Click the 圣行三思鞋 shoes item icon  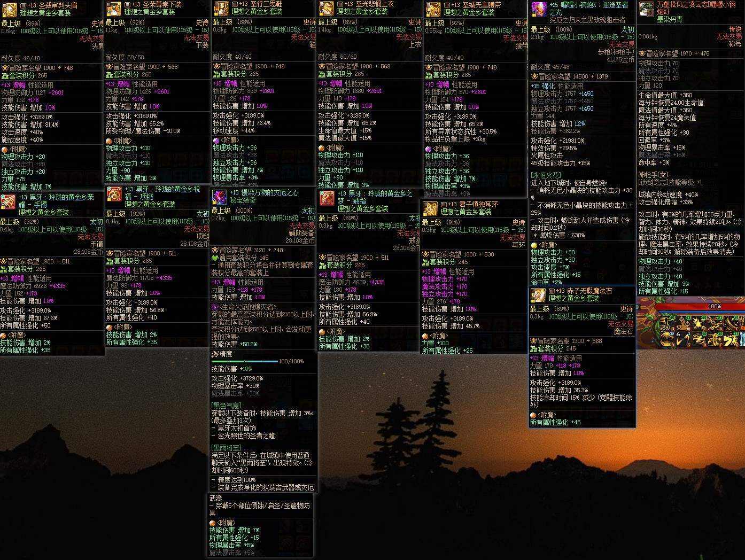[x=221, y=8]
